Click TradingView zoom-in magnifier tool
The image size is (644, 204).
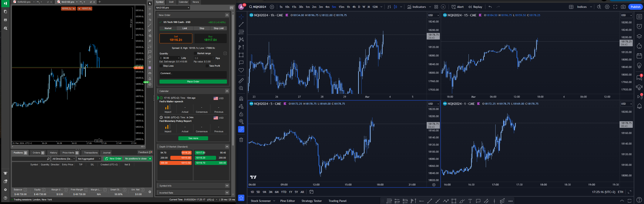[x=241, y=88]
